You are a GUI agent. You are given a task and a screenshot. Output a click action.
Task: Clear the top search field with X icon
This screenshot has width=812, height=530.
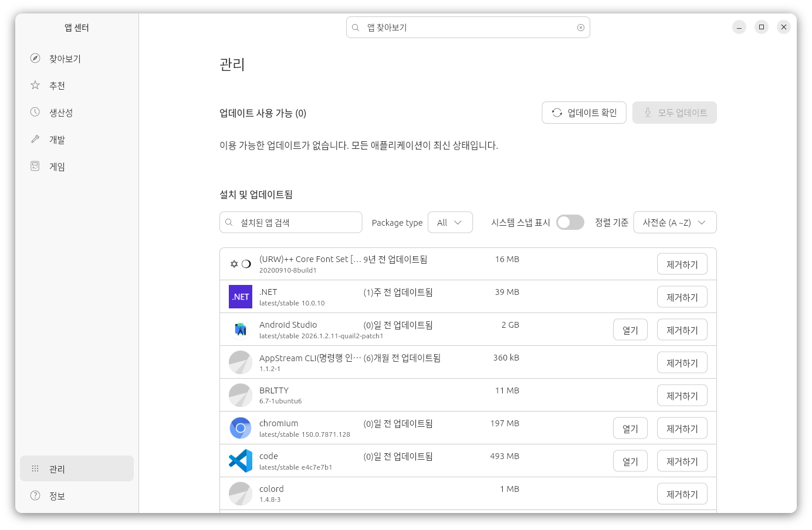click(x=581, y=28)
